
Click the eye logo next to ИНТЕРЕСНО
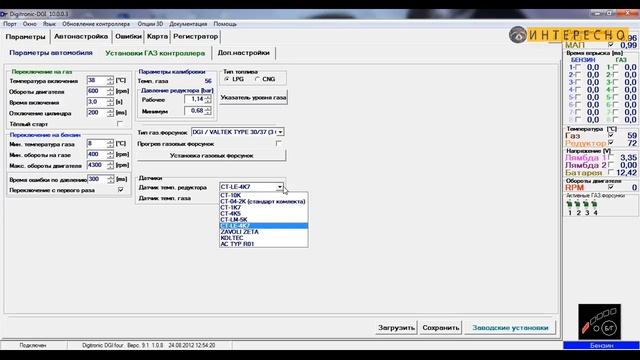(x=518, y=35)
